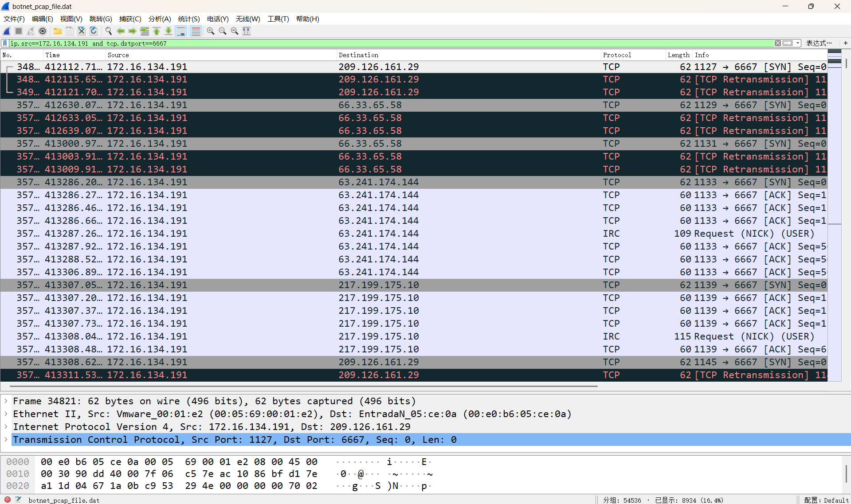This screenshot has width=851, height=504.
Task: Select the IRC packet with length 109
Action: tap(414, 234)
